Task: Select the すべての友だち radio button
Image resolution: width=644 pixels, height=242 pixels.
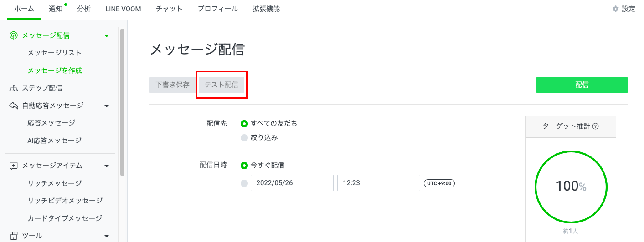Action: (244, 123)
